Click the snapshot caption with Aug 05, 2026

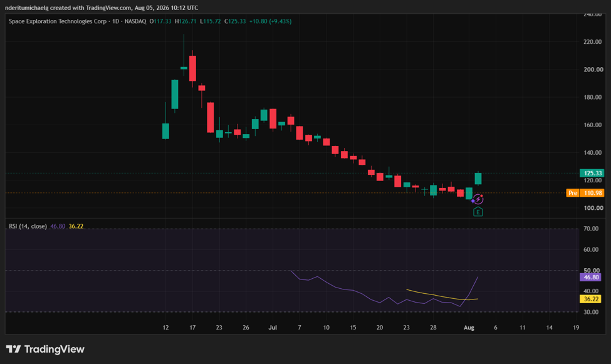click(102, 8)
